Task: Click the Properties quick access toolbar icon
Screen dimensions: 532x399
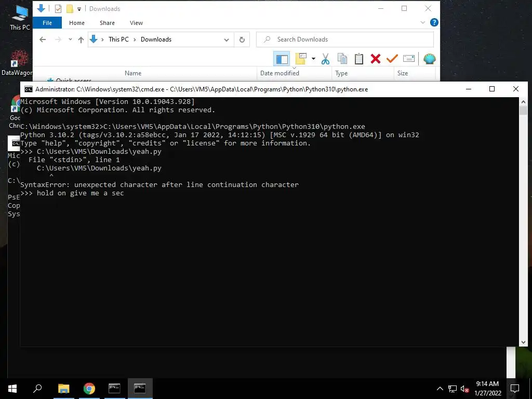Action: (x=58, y=9)
